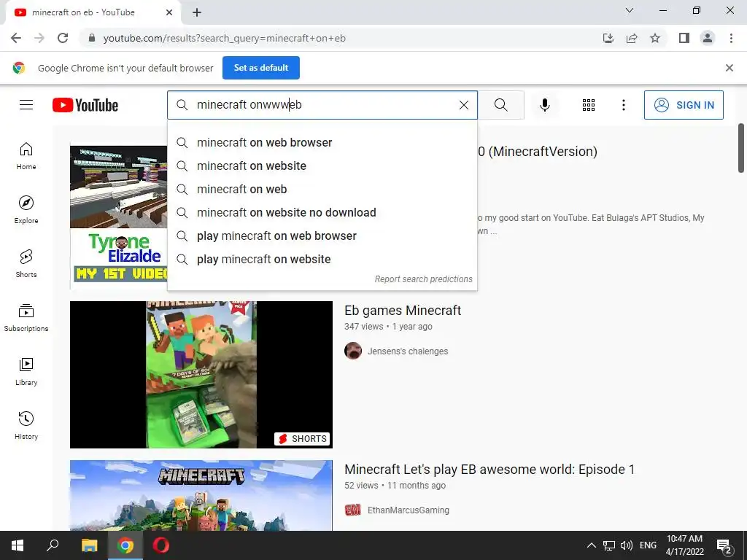The width and height of the screenshot is (747, 560).
Task: Toggle Chrome side panel
Action: 684,38
